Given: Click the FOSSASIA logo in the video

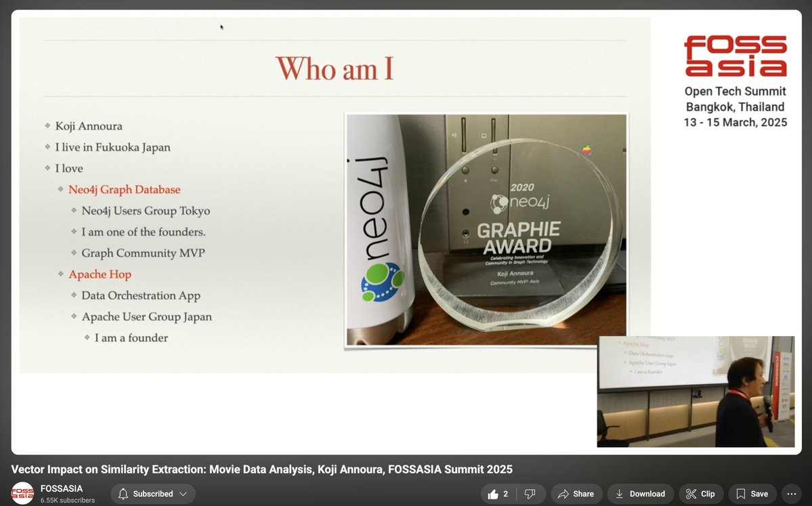Looking at the screenshot, I should [x=735, y=56].
